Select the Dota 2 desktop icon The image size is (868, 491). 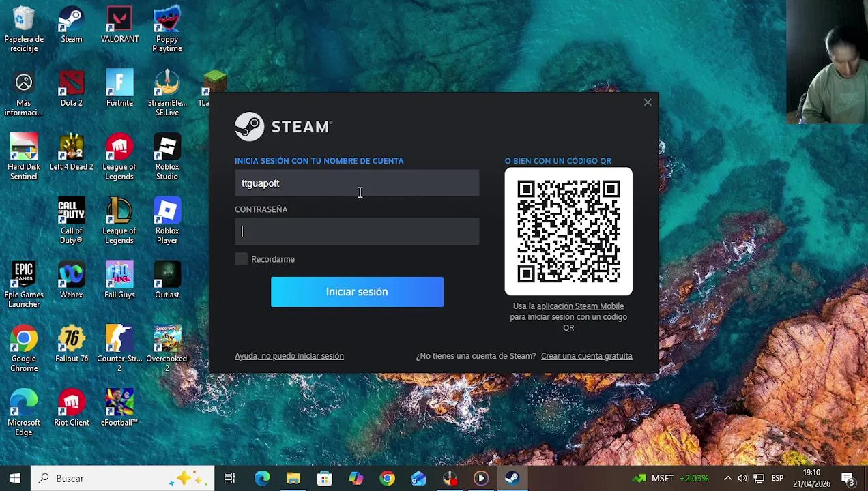72,89
